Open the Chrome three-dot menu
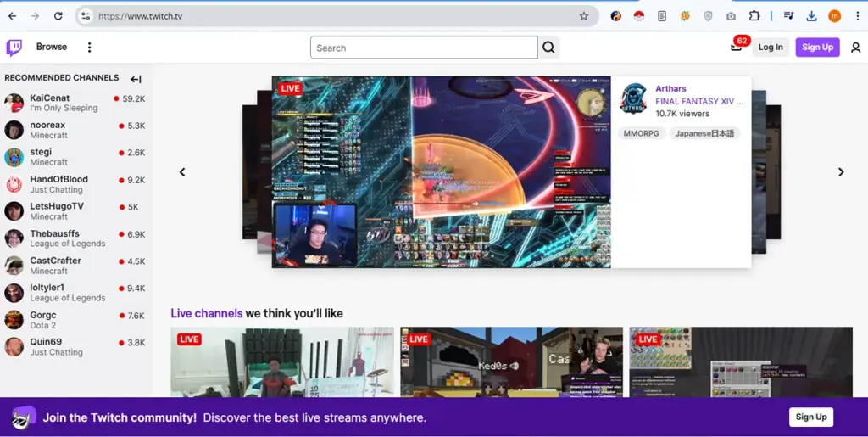Viewport: 868px width, 437px height. 857,16
